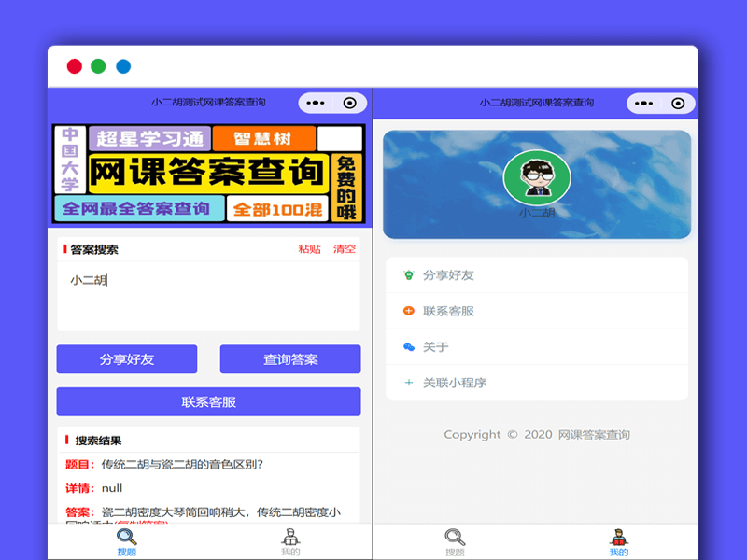Select 分享好友 in the profile list
This screenshot has height=560, width=747.
click(x=537, y=275)
